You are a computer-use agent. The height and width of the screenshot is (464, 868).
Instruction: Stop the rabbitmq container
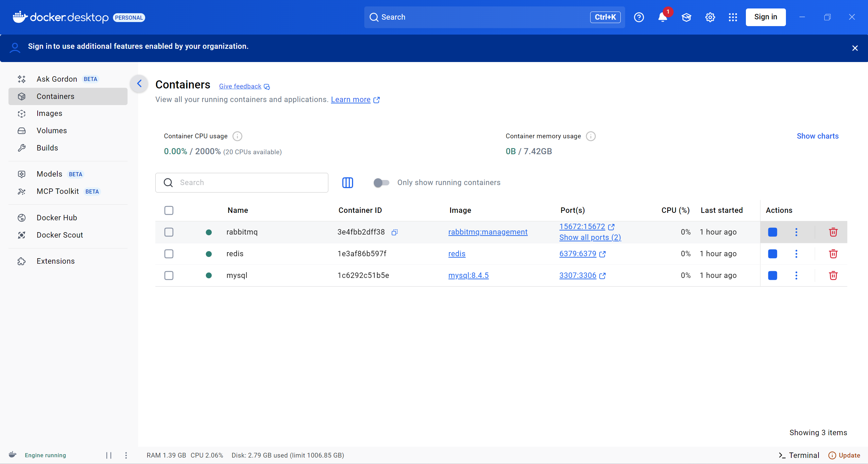[x=772, y=232]
